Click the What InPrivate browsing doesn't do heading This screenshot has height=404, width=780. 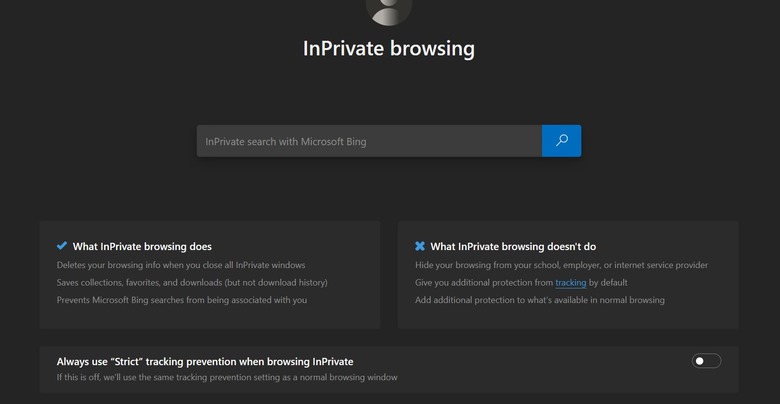pyautogui.click(x=513, y=246)
